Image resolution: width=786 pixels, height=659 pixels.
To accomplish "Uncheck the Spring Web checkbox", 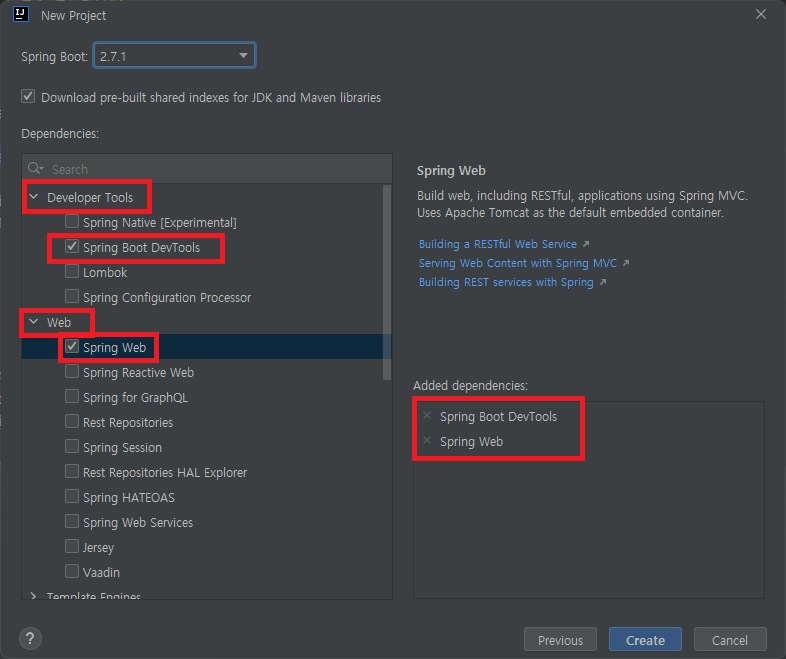I will 72,346.
